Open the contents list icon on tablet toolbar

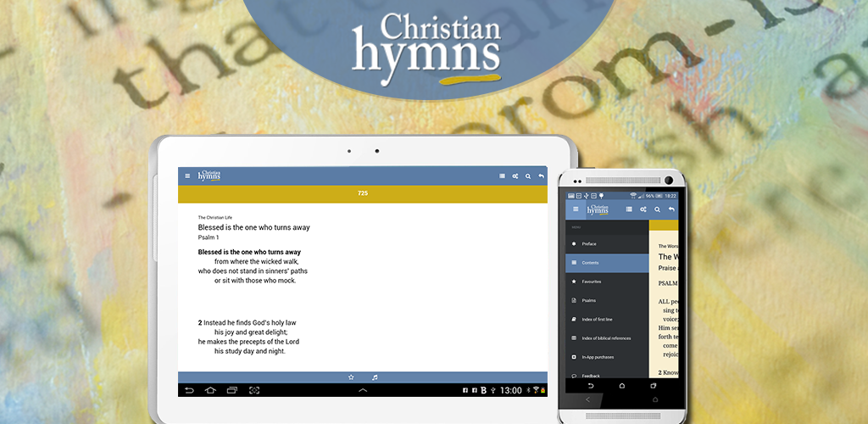pos(502,176)
